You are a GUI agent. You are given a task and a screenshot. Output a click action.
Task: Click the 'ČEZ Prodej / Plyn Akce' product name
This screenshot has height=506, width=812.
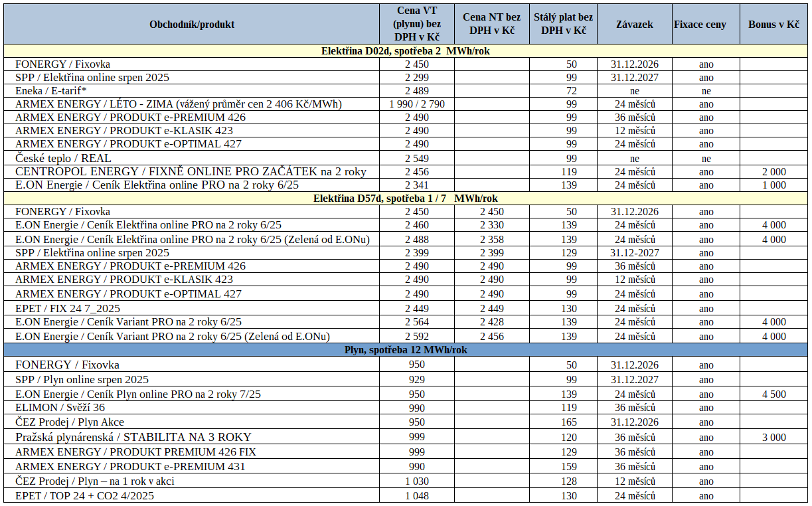pyautogui.click(x=70, y=422)
